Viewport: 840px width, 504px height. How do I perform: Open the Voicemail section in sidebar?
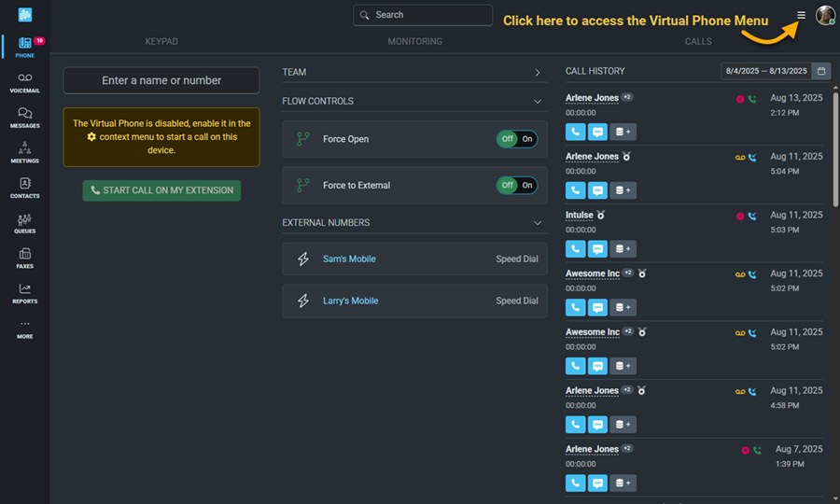24,83
